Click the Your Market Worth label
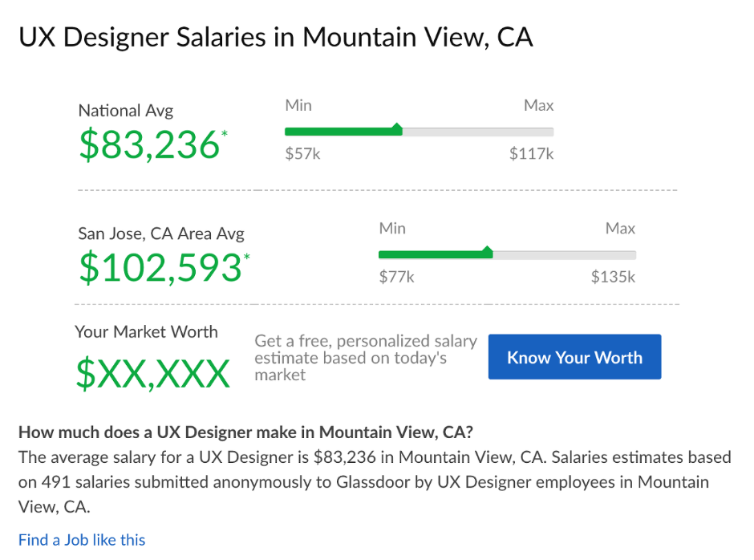The width and height of the screenshot is (754, 560). pyautogui.click(x=146, y=332)
